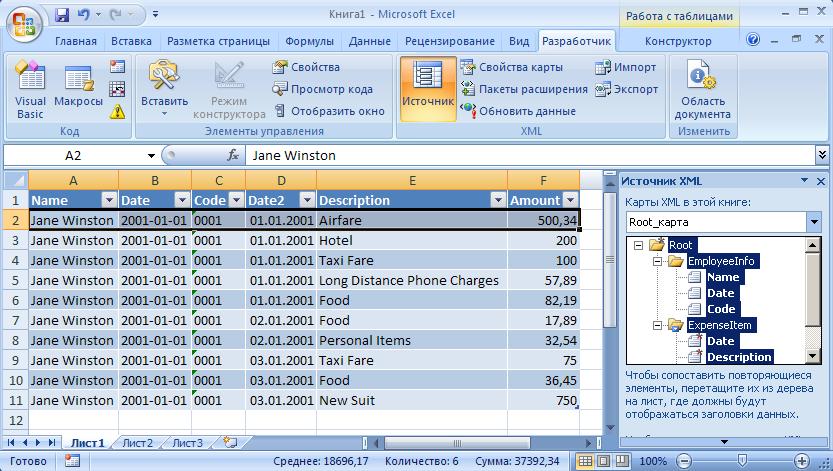The width and height of the screenshot is (833, 471).
Task: Open the Amount column filter dropdown
Action: point(571,200)
